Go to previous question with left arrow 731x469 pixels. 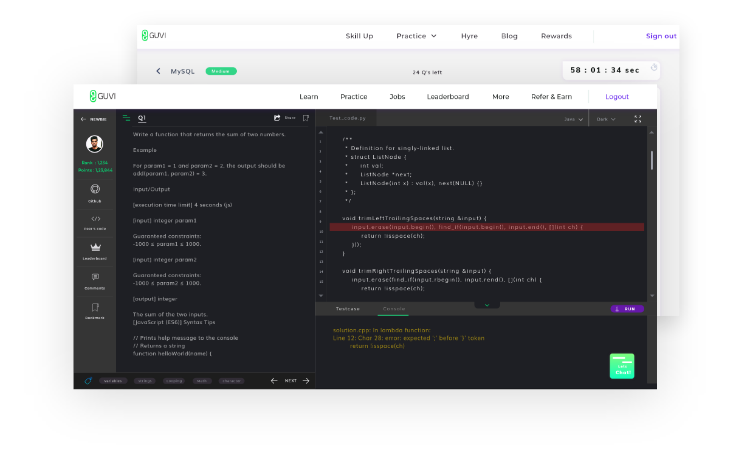point(274,381)
